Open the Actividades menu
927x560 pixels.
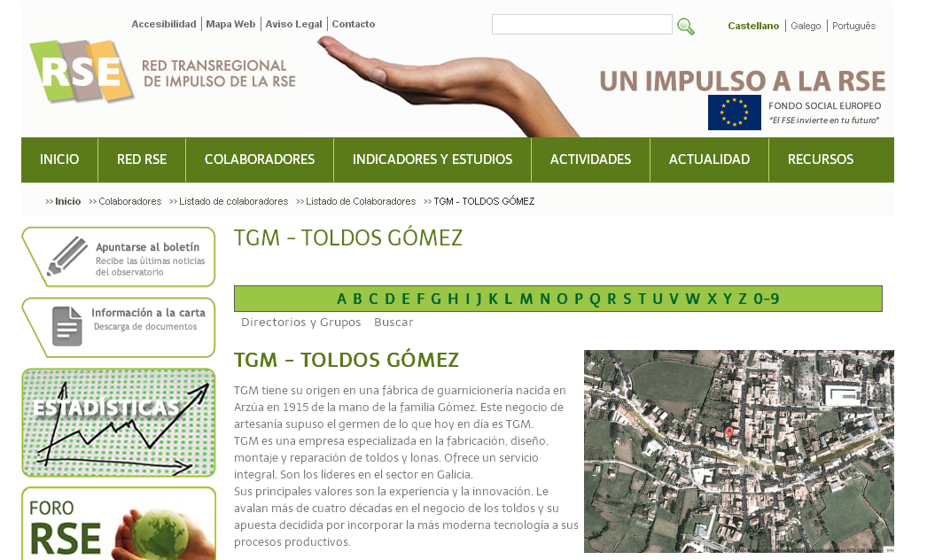[590, 159]
